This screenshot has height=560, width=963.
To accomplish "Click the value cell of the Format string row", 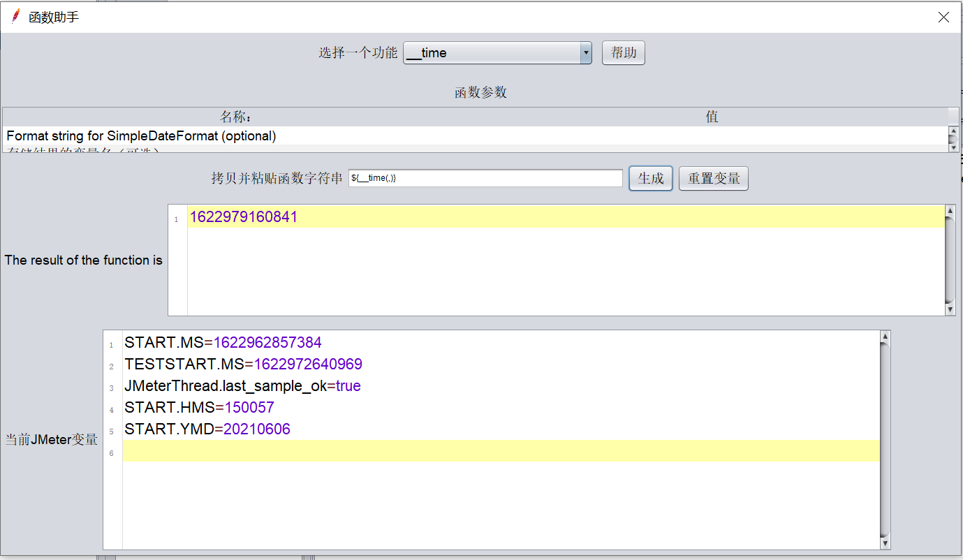I will 712,135.
